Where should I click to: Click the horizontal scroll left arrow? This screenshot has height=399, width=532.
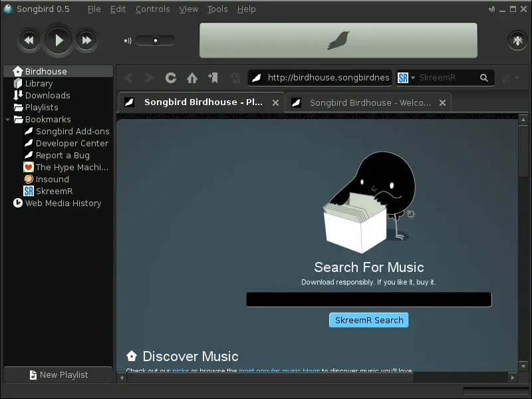pos(122,377)
